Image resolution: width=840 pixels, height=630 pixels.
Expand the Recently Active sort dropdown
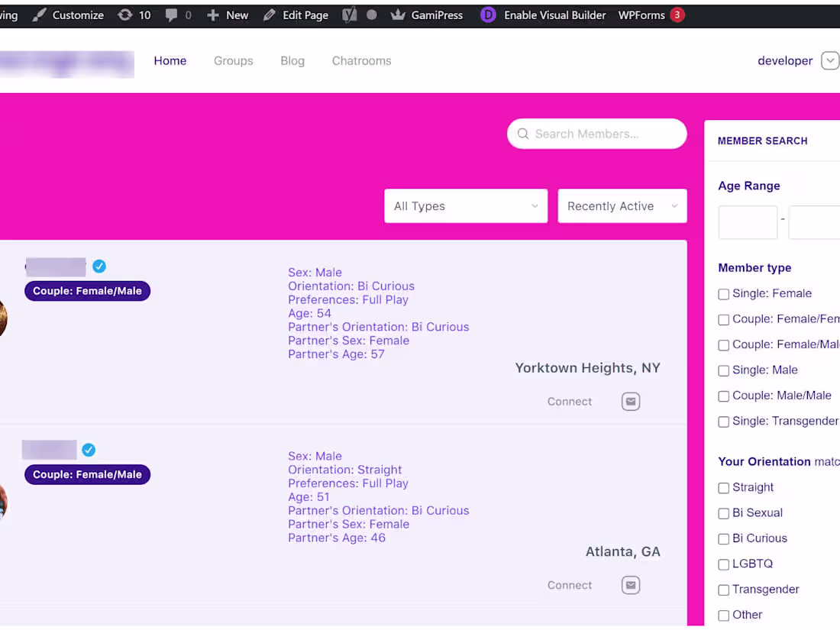(622, 205)
